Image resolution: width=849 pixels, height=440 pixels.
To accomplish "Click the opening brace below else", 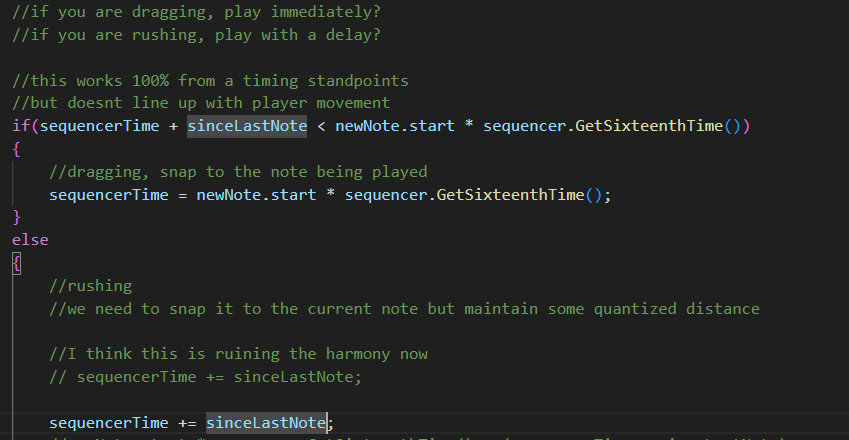I will pyautogui.click(x=16, y=263).
